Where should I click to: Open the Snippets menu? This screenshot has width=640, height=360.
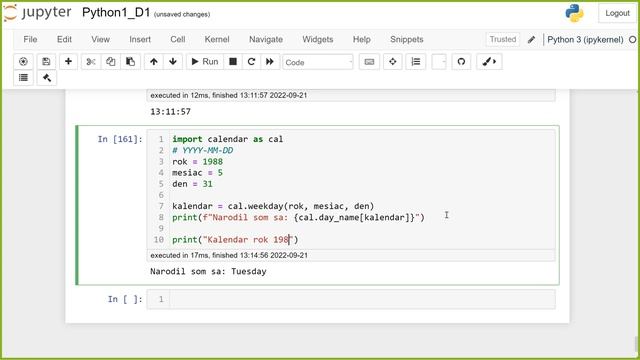pyautogui.click(x=407, y=40)
